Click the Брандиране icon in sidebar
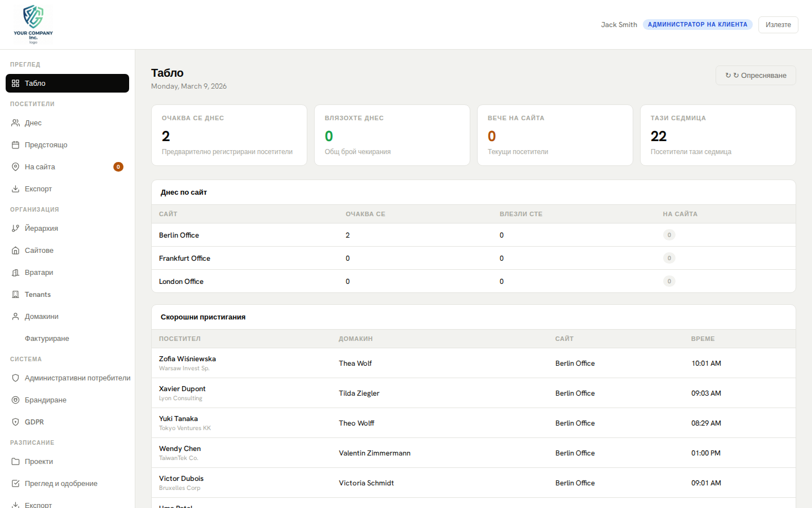812x508 pixels. point(15,400)
